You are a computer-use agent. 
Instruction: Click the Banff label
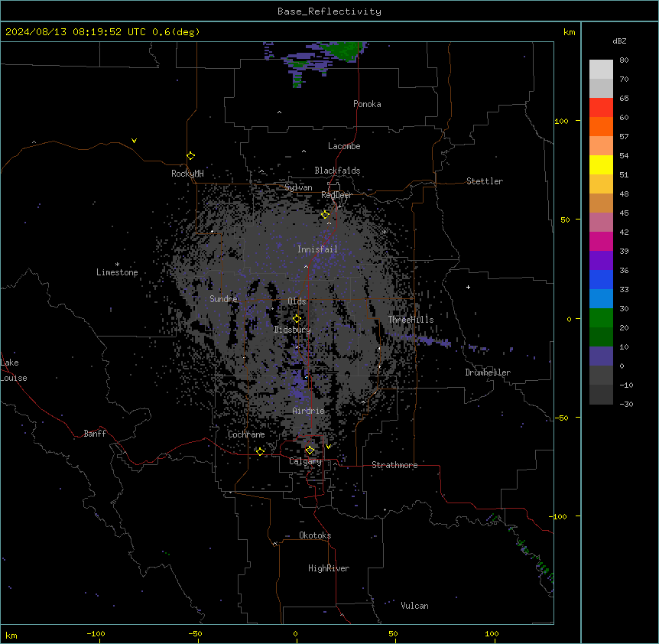click(95, 434)
